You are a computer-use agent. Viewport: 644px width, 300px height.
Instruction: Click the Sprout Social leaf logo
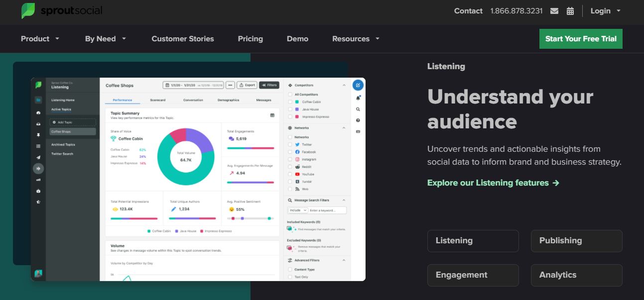point(28,11)
